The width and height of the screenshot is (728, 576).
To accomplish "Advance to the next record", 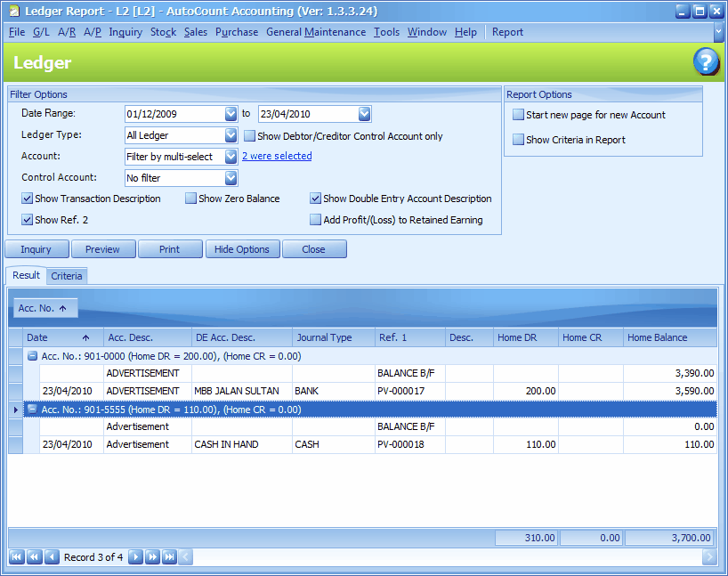I will 135,556.
